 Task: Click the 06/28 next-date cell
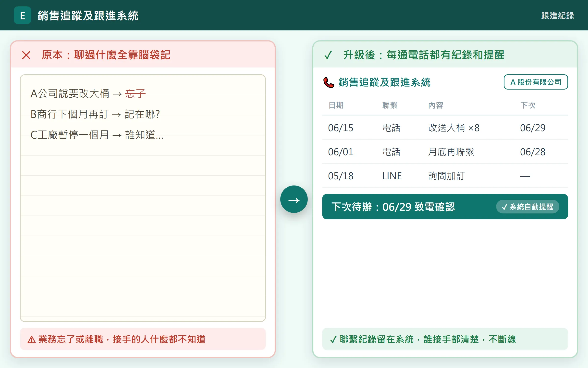click(x=533, y=152)
